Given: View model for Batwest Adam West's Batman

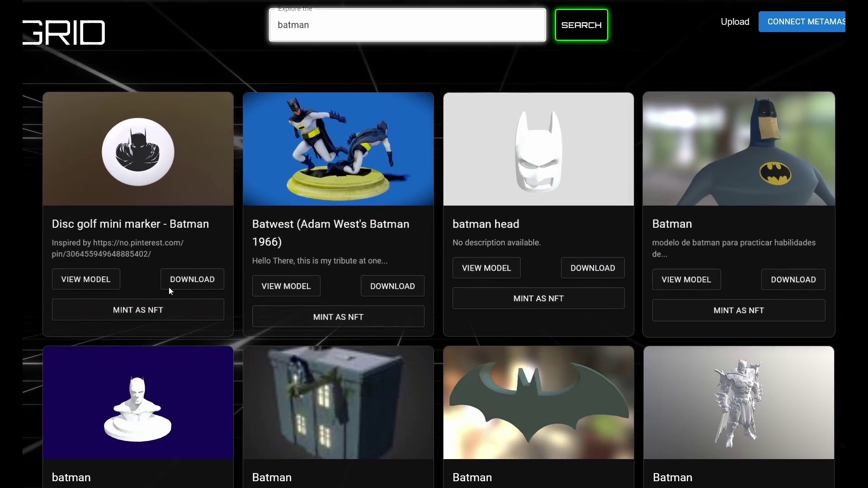Looking at the screenshot, I should click(x=286, y=286).
